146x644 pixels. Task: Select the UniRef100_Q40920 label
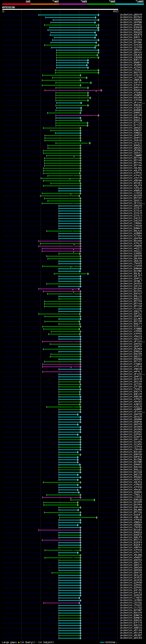(131, 284)
